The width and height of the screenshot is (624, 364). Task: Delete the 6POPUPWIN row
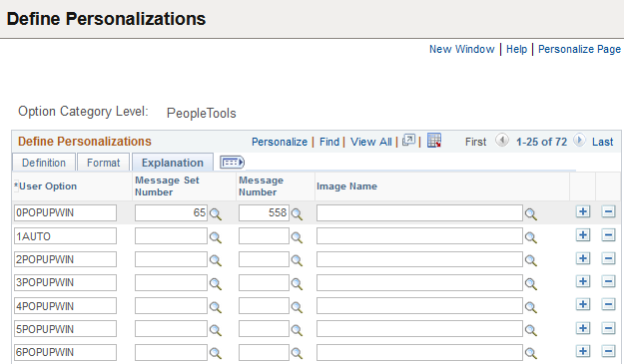pyautogui.click(x=608, y=351)
